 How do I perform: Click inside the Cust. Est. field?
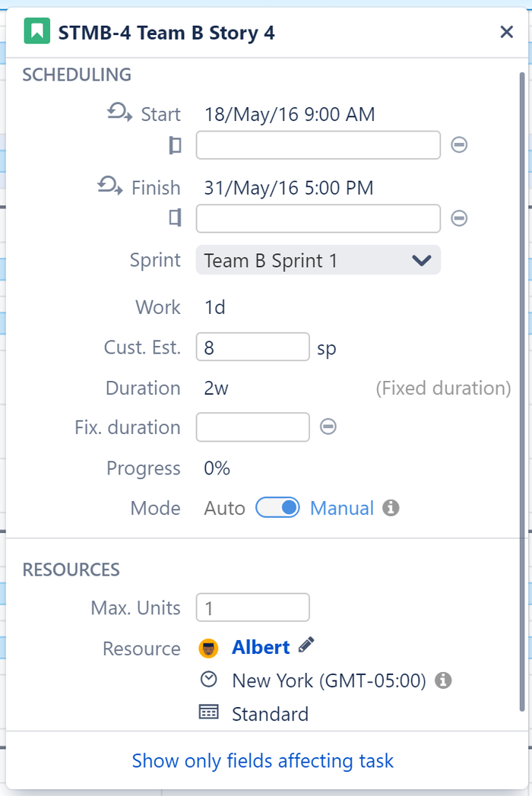point(252,347)
